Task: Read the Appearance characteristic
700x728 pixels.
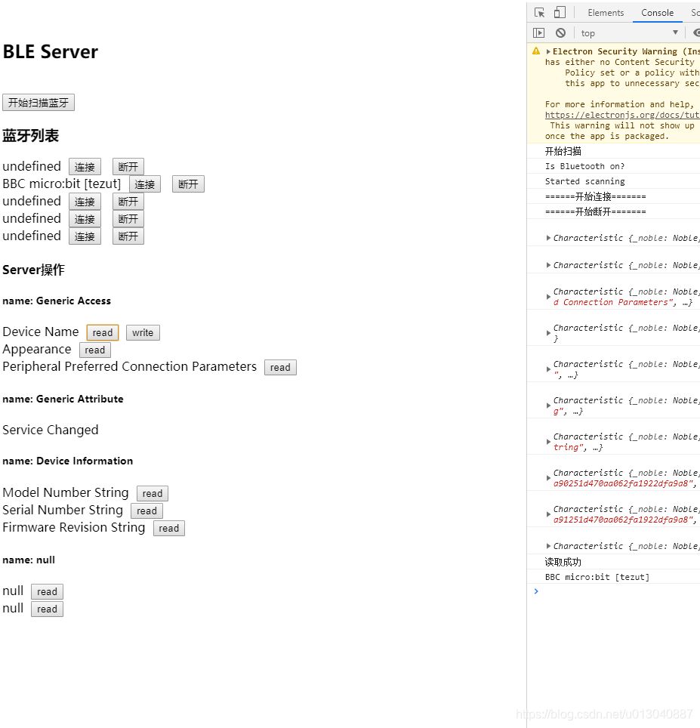Action: [95, 350]
